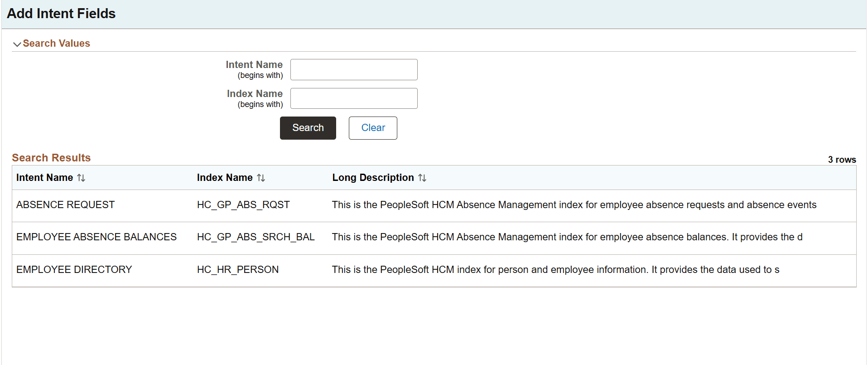
Task: Click the Clear button
Action: tap(373, 128)
